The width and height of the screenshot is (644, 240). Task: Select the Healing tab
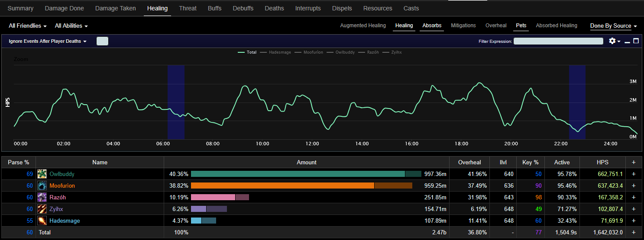pos(157,8)
